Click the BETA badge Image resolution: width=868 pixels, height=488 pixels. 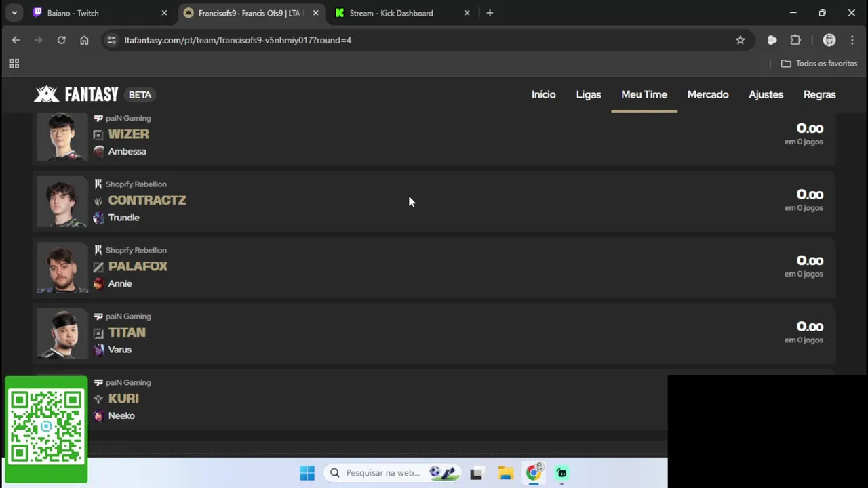click(140, 94)
